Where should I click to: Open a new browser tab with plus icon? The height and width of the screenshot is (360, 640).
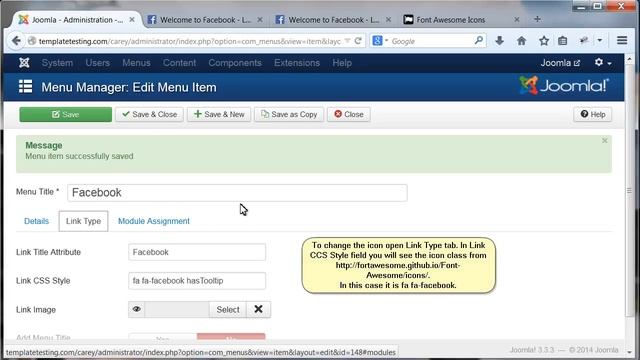pos(537,19)
